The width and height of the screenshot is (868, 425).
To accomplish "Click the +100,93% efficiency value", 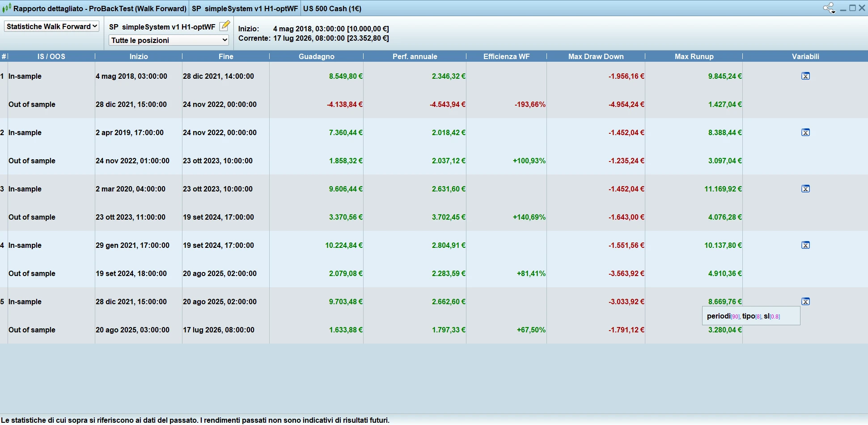I will (529, 161).
